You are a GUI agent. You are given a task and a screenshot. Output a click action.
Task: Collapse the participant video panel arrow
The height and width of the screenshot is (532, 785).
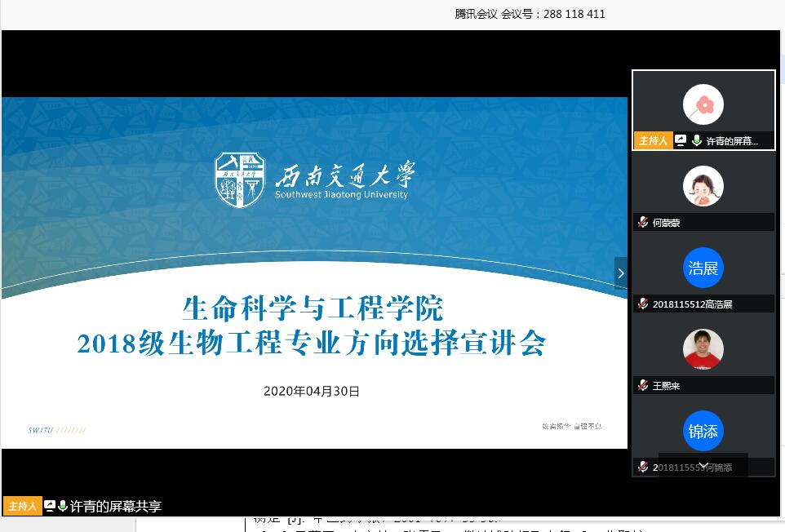621,273
